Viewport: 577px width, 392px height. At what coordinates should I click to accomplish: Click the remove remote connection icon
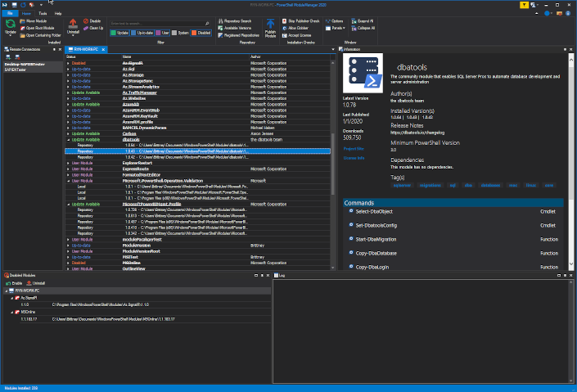[17, 57]
